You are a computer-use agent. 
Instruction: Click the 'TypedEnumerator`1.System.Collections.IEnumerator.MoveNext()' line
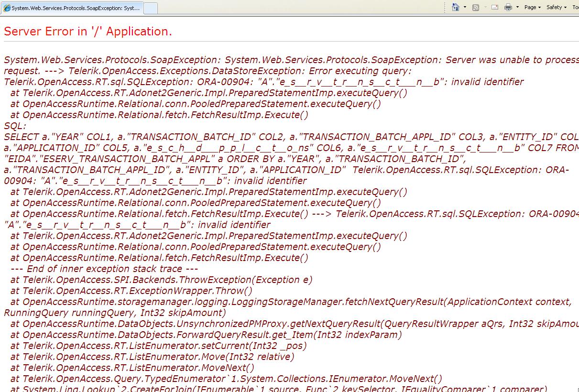(x=227, y=379)
